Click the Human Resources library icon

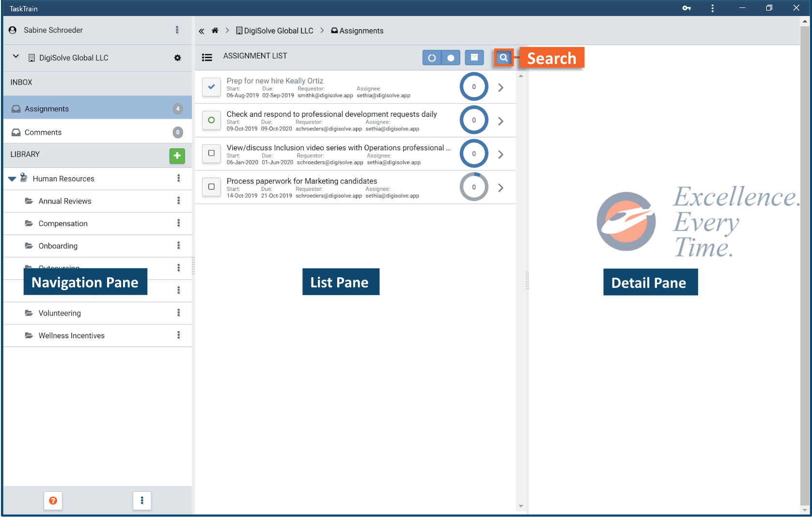(x=24, y=178)
